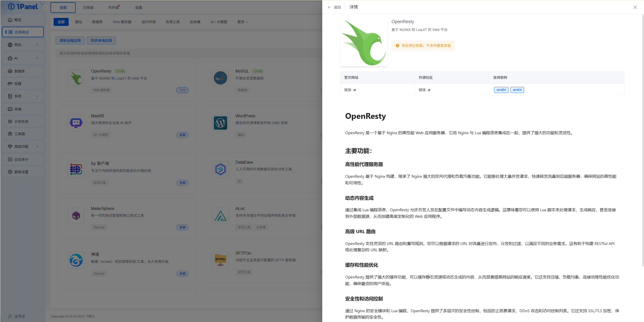Open the 日志审计 sidebar icon

click(x=10, y=159)
